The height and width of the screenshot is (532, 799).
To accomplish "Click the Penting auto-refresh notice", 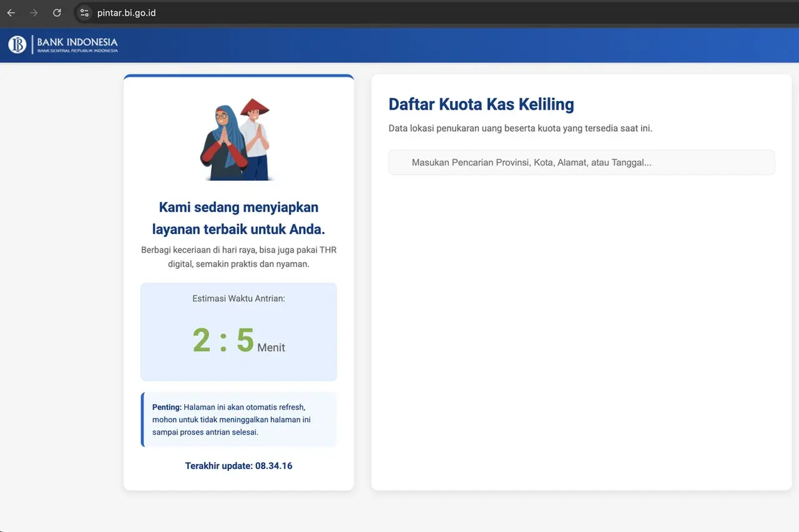I will tap(239, 419).
